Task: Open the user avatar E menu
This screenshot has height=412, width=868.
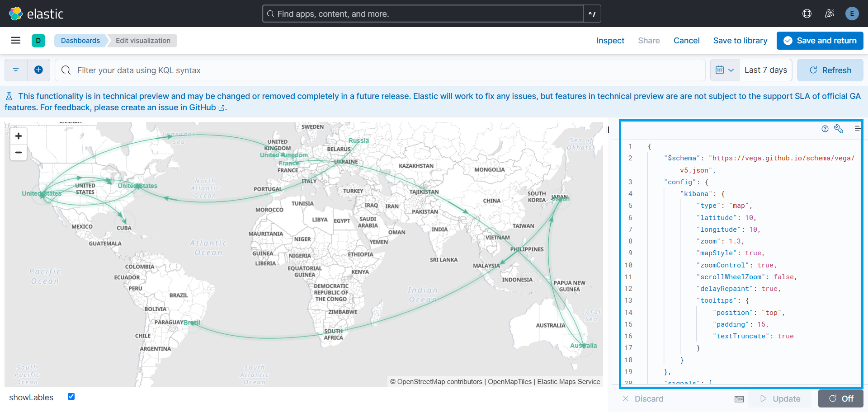Action: click(852, 14)
